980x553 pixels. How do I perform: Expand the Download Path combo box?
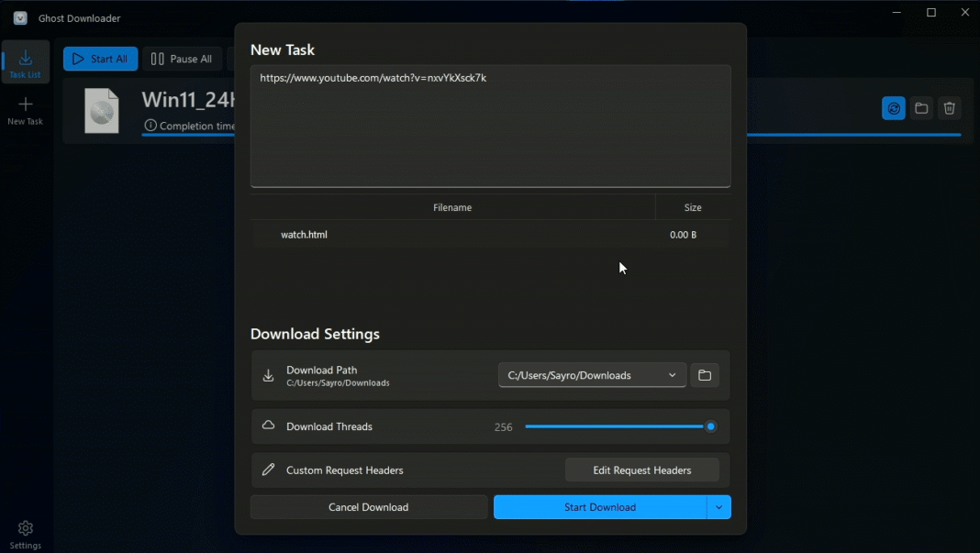tap(592, 375)
